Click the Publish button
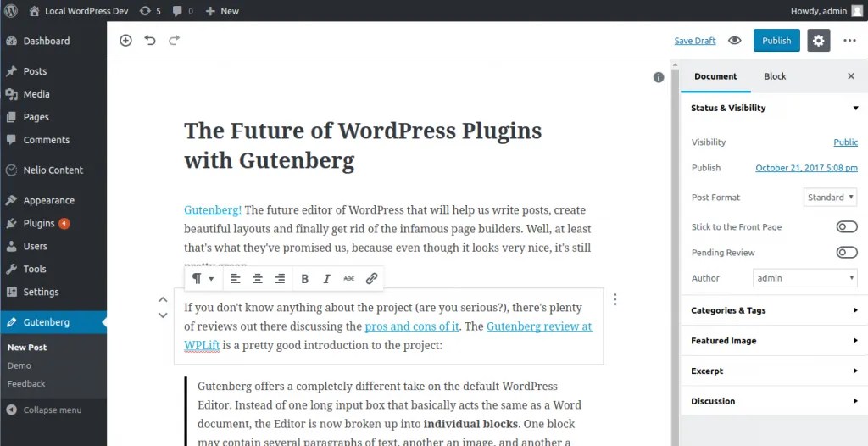Image resolution: width=868 pixels, height=446 pixels. (x=776, y=41)
